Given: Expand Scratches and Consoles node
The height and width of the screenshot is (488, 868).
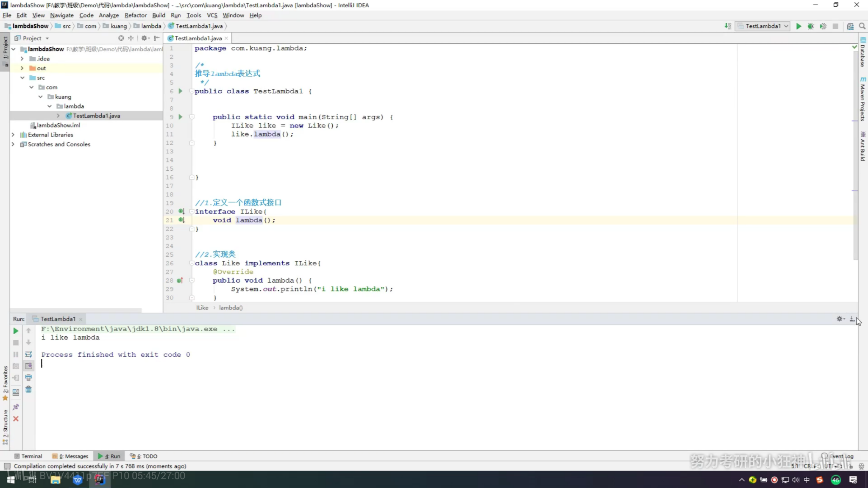Looking at the screenshot, I should [x=13, y=144].
